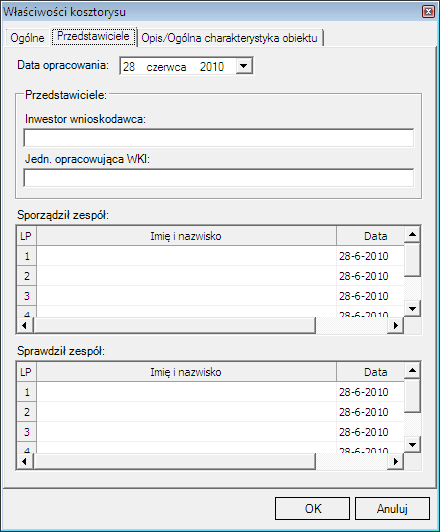440x532 pixels.
Task: Click down arrow in Sporządził zespół table
Action: click(x=412, y=308)
